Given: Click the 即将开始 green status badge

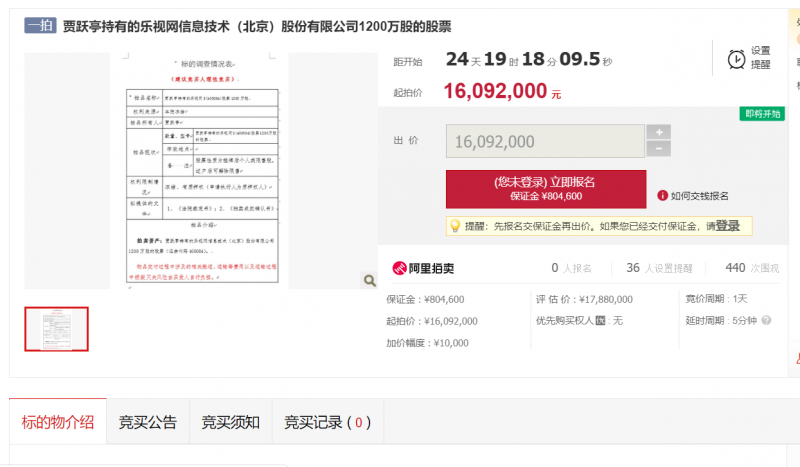Looking at the screenshot, I should click(762, 114).
